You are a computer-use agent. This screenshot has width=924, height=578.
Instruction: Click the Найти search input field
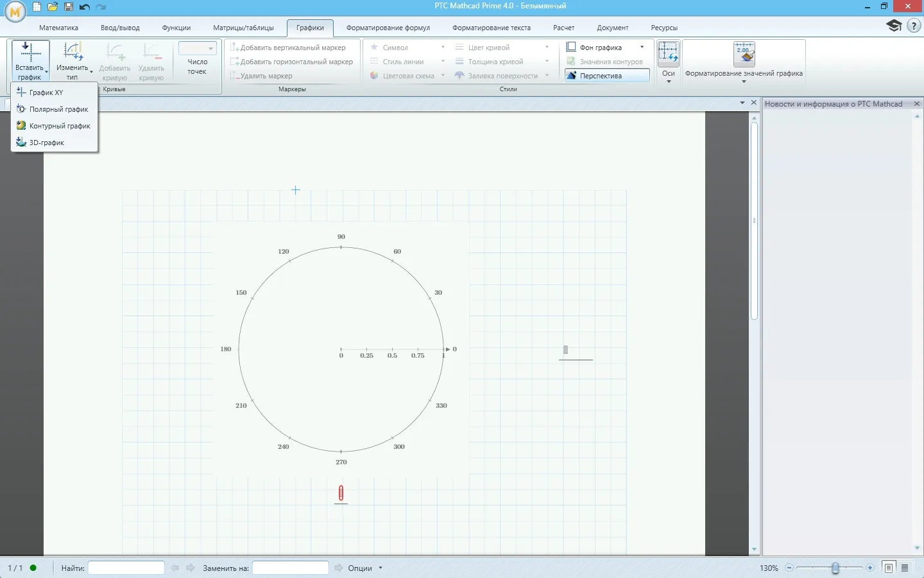[126, 568]
